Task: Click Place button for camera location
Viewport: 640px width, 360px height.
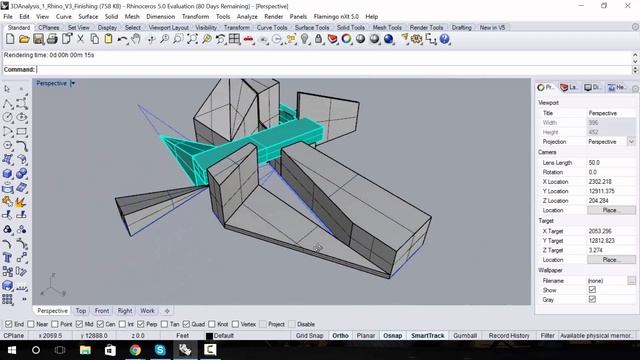Action: [611, 210]
